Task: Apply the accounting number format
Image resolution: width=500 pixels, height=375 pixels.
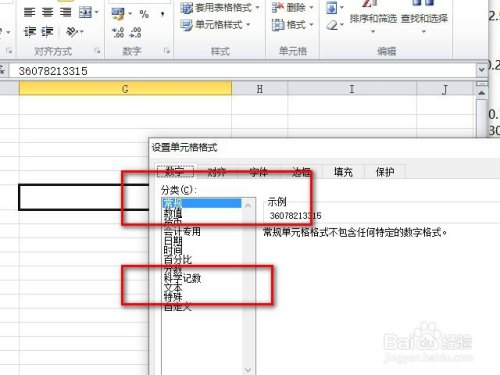Action: pyautogui.click(x=118, y=14)
